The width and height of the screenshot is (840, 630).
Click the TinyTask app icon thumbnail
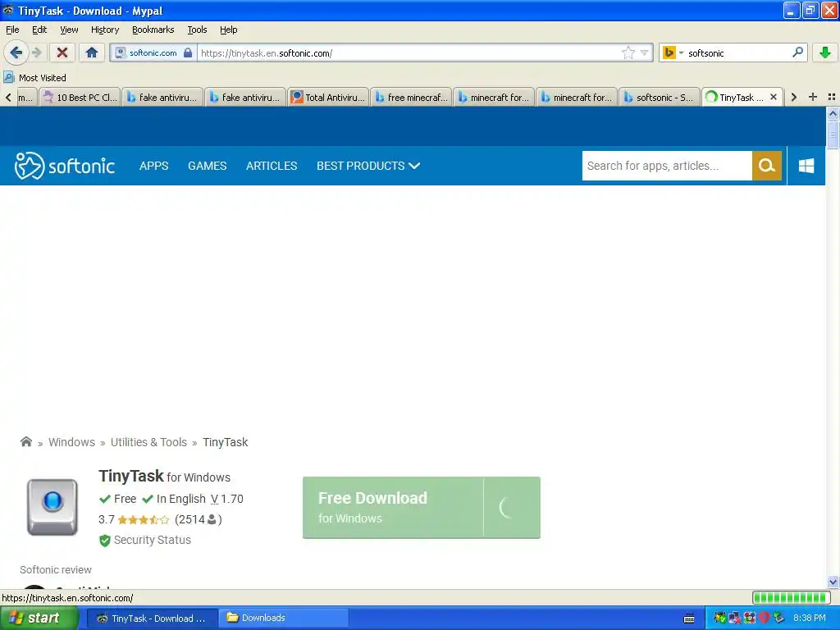[52, 507]
